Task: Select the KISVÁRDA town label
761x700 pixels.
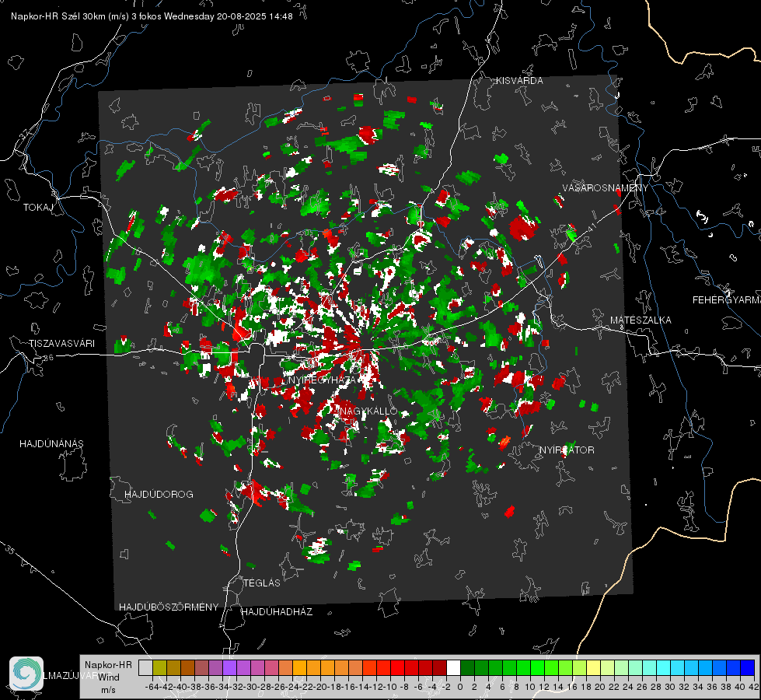Action: 519,81
